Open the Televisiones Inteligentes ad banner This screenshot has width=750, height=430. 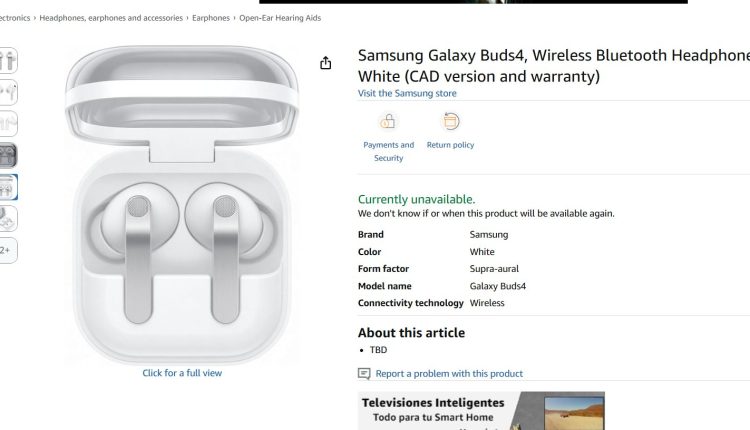point(481,411)
